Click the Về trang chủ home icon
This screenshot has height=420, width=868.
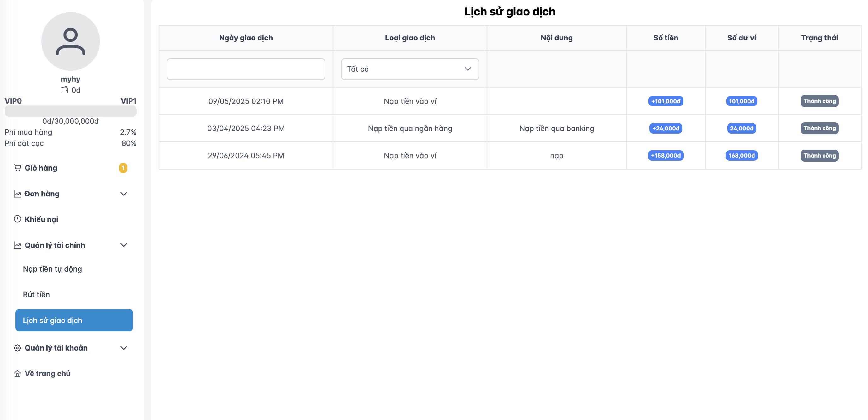point(18,374)
